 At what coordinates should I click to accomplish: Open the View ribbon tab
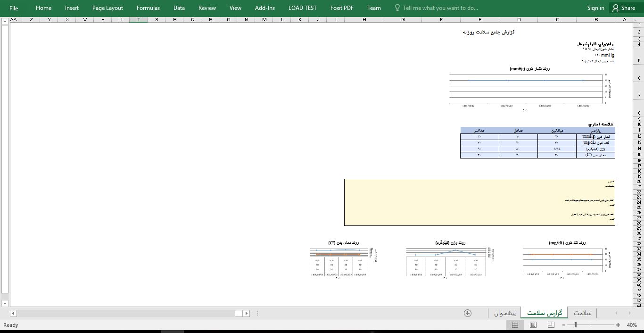coord(235,8)
